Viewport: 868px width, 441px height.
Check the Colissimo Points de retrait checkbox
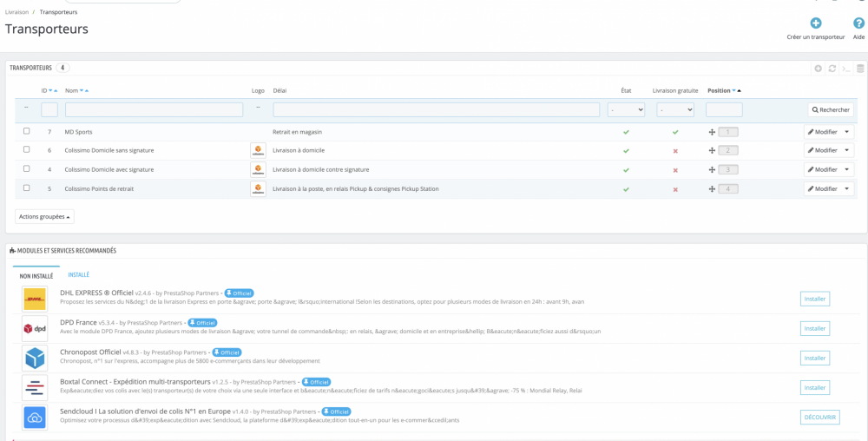pos(27,188)
